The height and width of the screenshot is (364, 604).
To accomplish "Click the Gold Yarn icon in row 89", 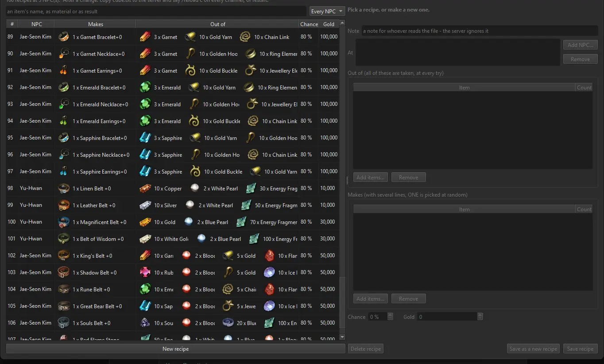I will pyautogui.click(x=190, y=37).
